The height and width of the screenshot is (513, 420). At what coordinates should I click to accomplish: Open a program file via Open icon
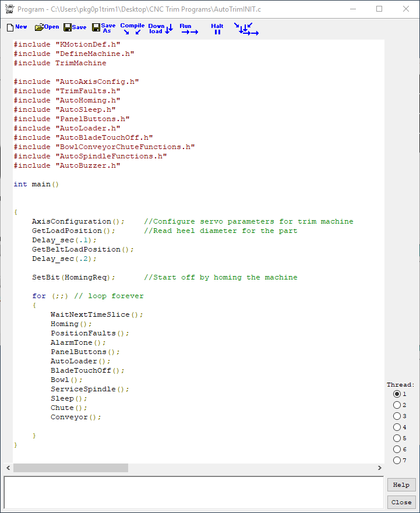(x=47, y=27)
